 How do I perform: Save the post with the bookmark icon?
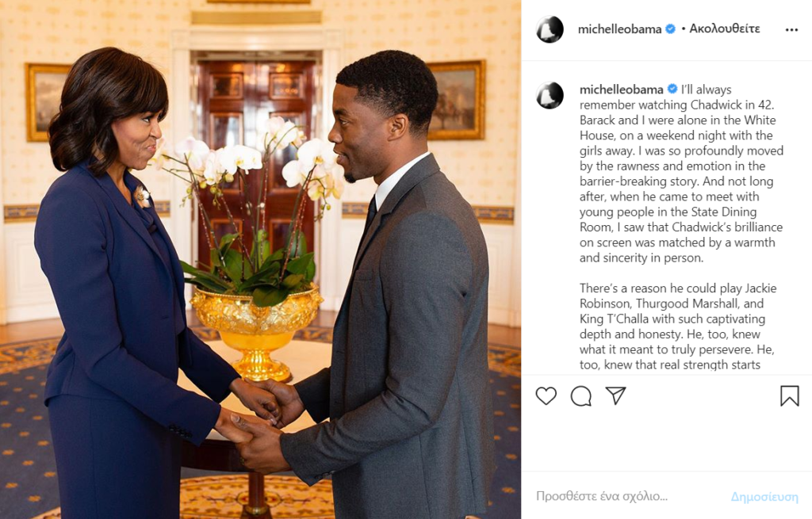(x=789, y=396)
